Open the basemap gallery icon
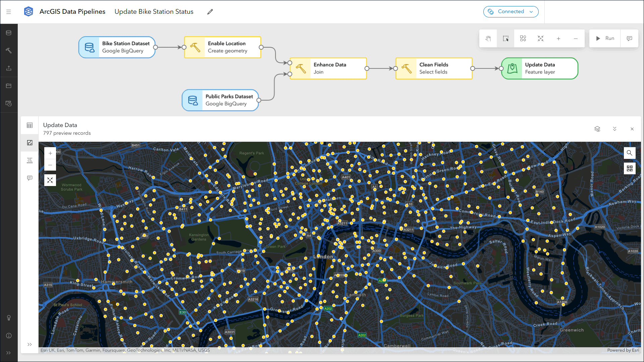 (x=630, y=168)
